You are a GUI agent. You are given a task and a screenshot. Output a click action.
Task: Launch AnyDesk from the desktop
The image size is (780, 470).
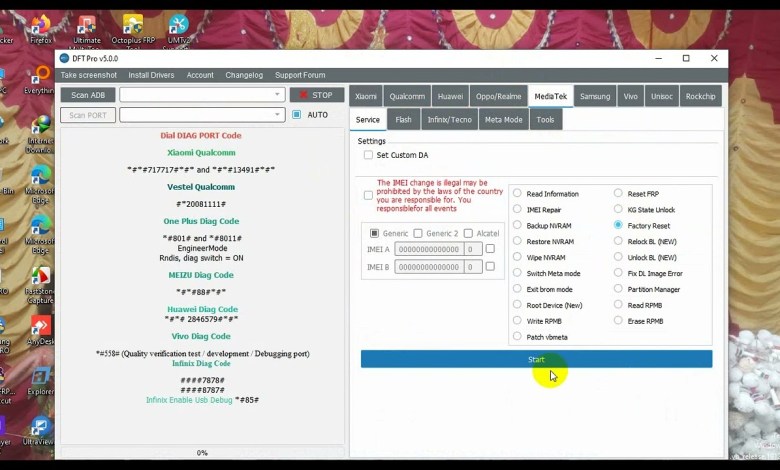point(40,329)
